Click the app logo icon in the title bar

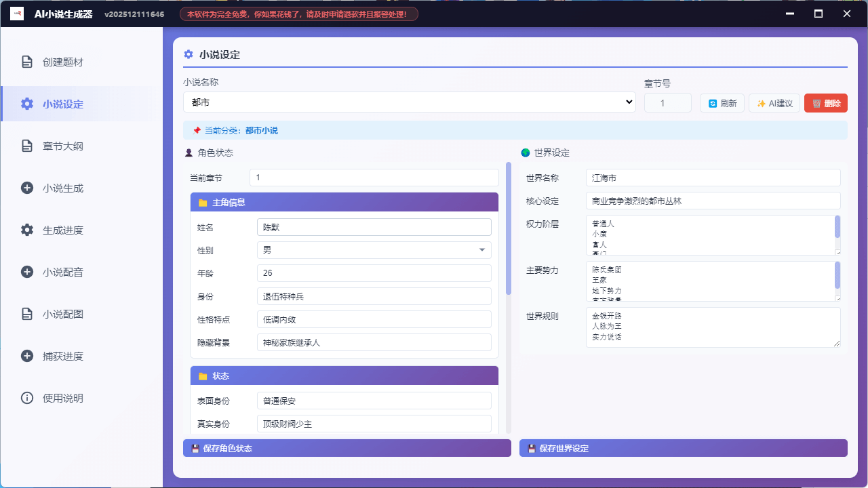pyautogui.click(x=17, y=13)
